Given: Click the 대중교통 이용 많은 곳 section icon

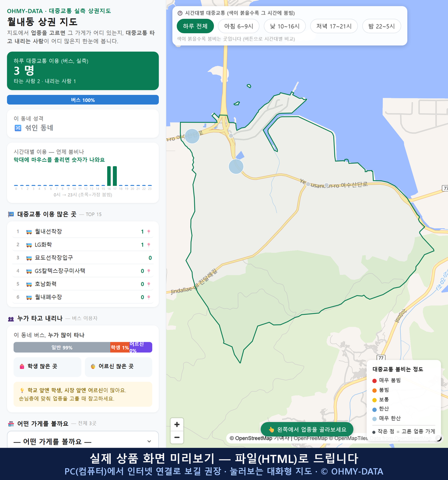Looking at the screenshot, I should click(11, 214).
